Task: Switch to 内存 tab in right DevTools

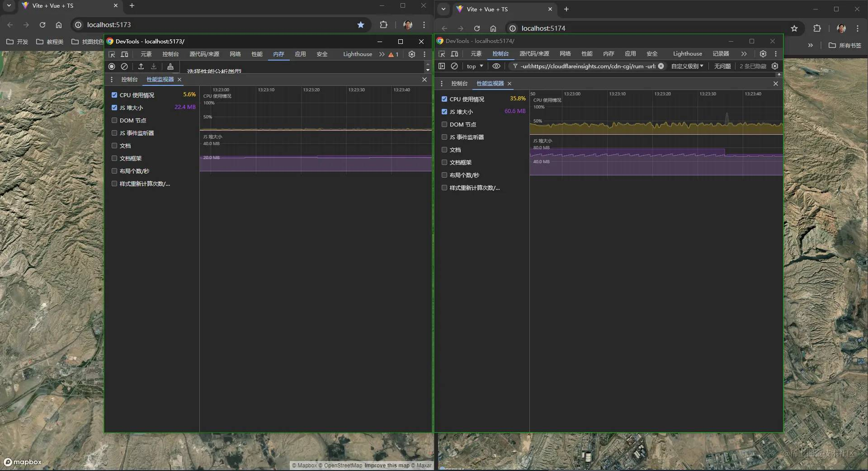Action: 609,54
